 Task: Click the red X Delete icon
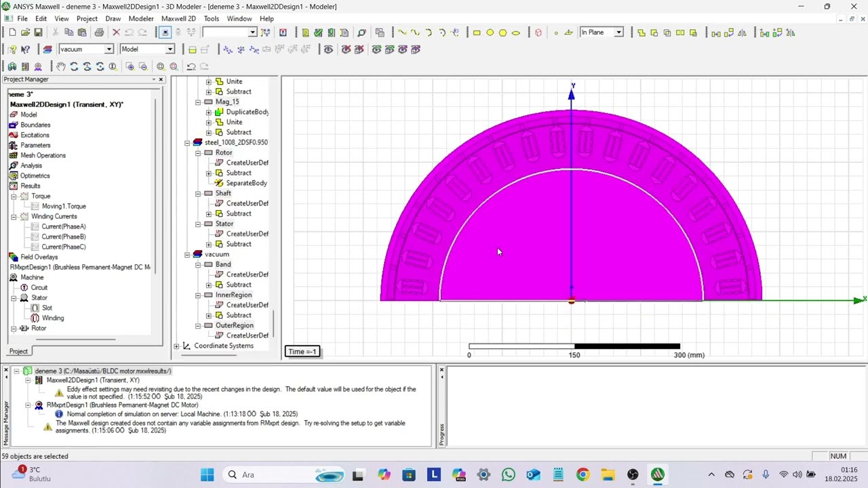click(x=116, y=33)
